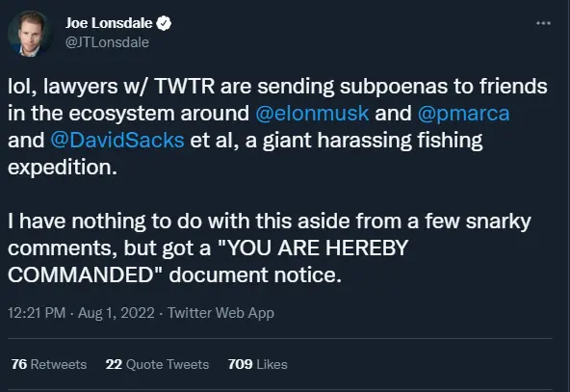Click the "I have nothing to do" paragraph

pos(270,248)
